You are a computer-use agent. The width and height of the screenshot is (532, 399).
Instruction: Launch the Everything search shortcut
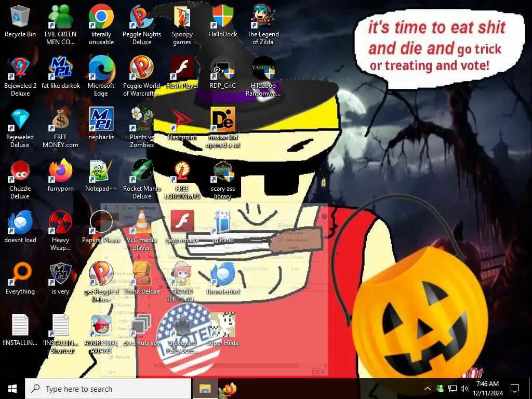tap(20, 279)
